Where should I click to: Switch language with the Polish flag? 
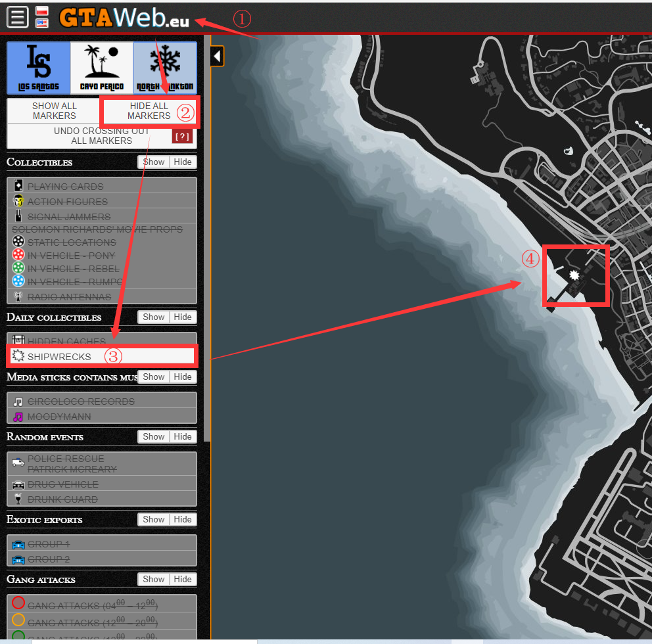41,11
